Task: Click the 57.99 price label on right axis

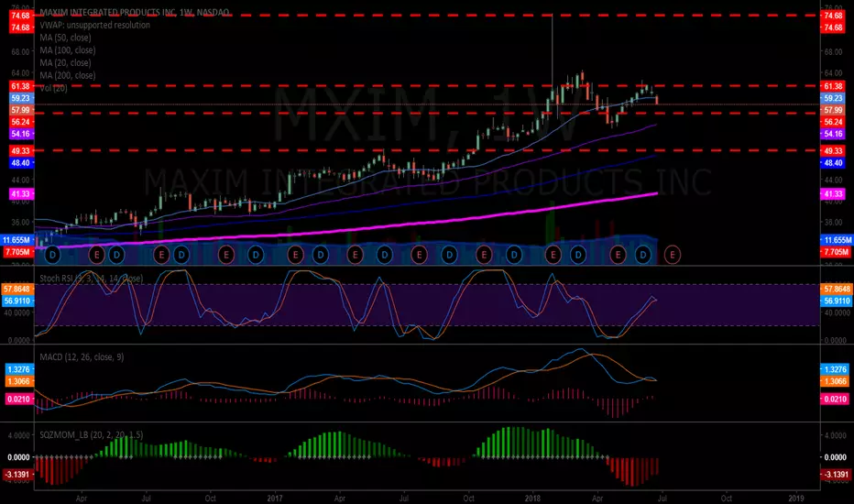Action: (x=833, y=110)
